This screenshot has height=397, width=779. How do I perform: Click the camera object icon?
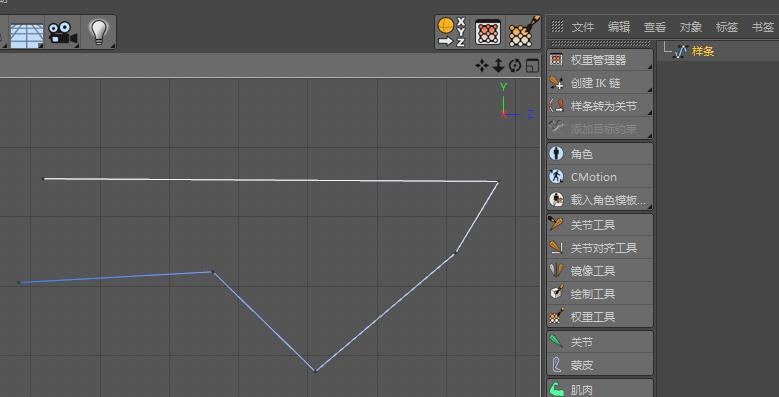coord(63,33)
